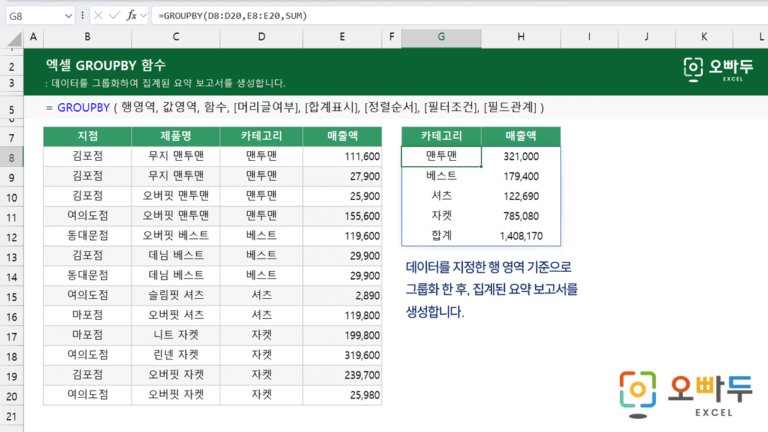
Task: Select row 8 header
Action: (x=11, y=158)
